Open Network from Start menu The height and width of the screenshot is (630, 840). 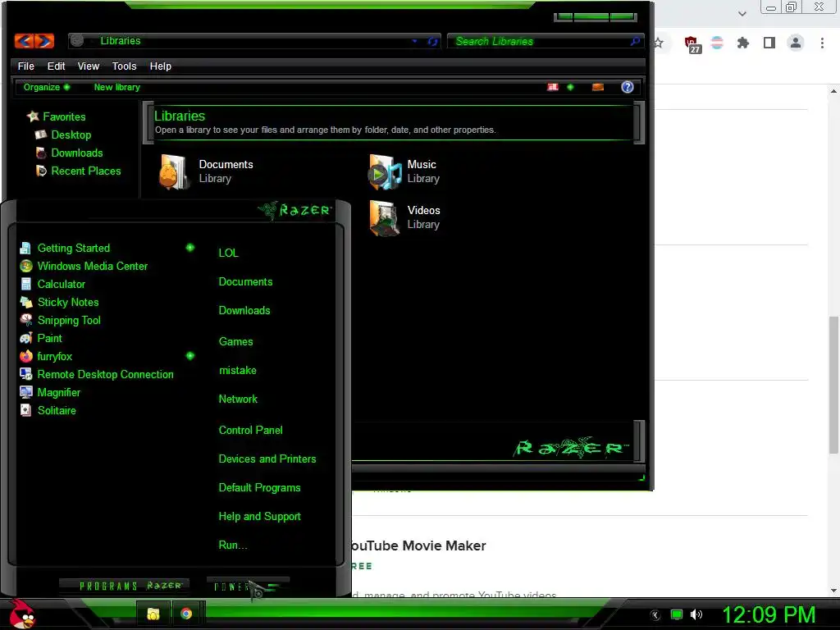[238, 399]
